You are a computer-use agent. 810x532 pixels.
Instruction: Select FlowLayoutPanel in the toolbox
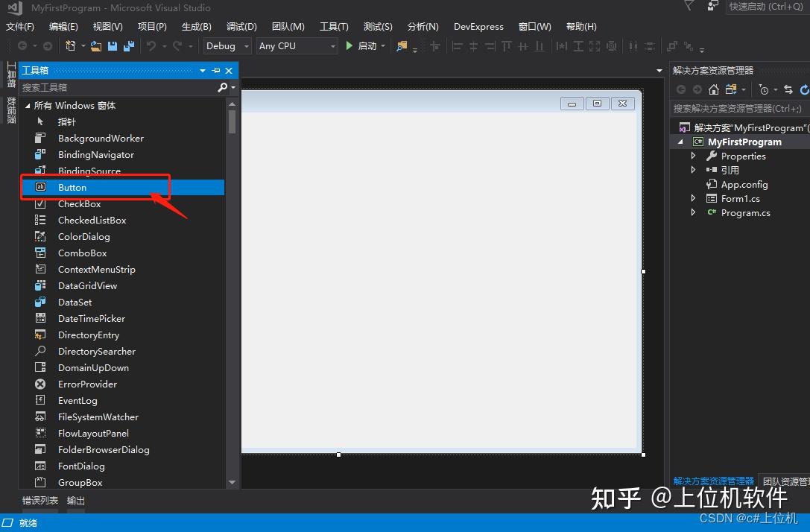[x=122, y=433]
